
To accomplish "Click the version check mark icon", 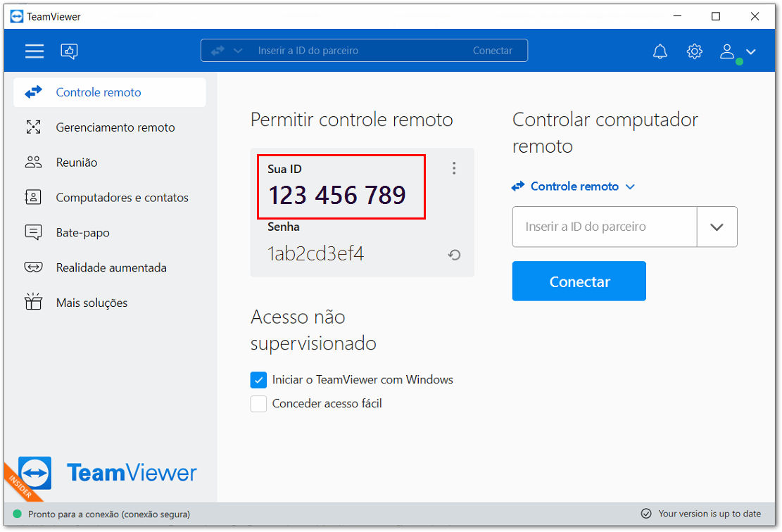I will 646,514.
